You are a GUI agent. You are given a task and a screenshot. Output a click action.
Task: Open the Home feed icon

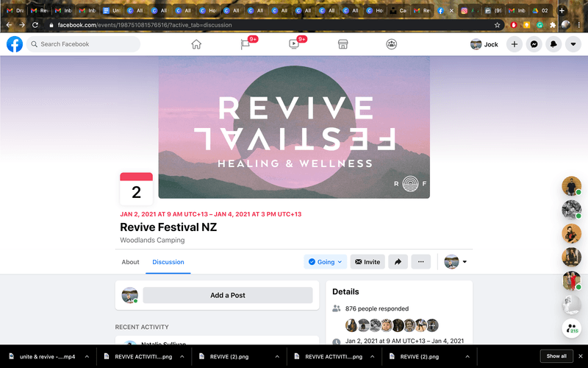pyautogui.click(x=196, y=44)
